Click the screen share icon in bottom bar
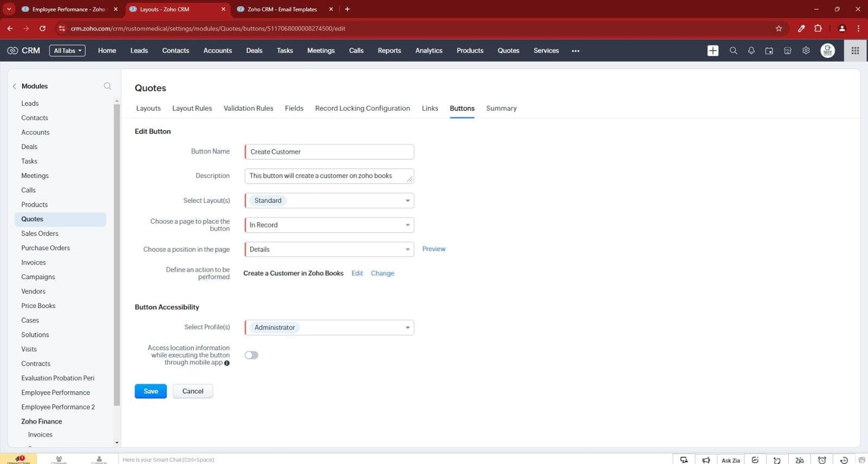The image size is (868, 464). [x=684, y=460]
